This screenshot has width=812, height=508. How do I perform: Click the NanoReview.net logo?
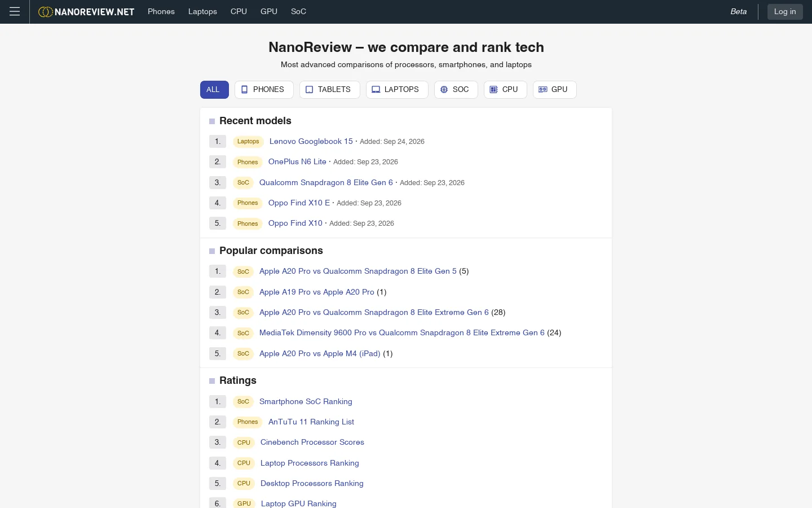coord(86,12)
